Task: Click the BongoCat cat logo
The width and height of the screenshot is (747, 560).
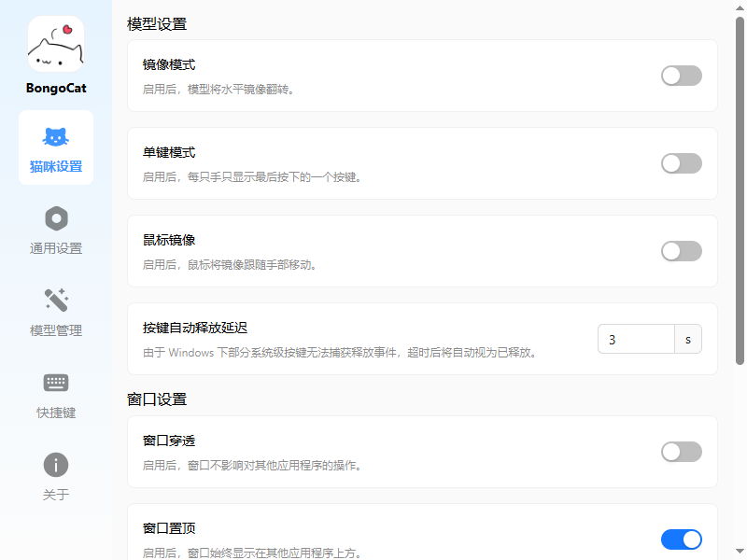Action: pyautogui.click(x=56, y=44)
